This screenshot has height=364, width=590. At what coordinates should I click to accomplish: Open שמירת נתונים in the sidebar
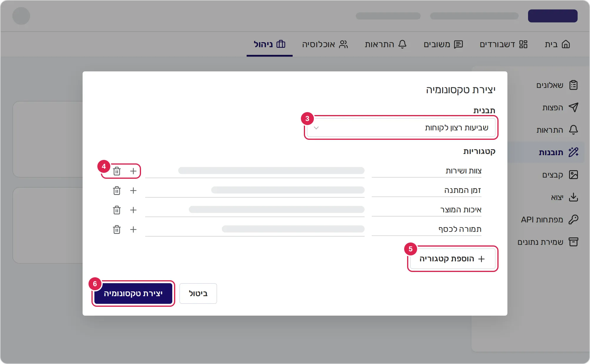tap(548, 242)
